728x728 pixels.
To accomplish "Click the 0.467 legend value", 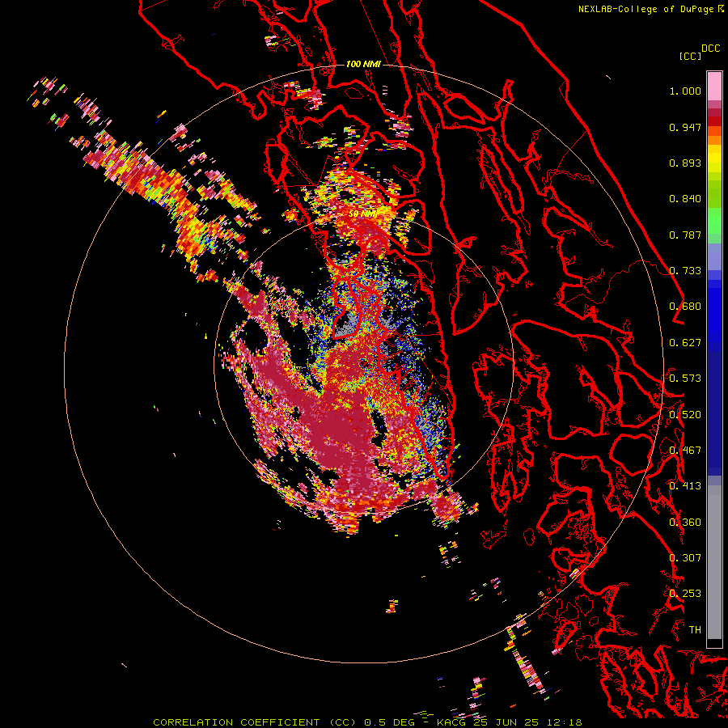I will [685, 451].
